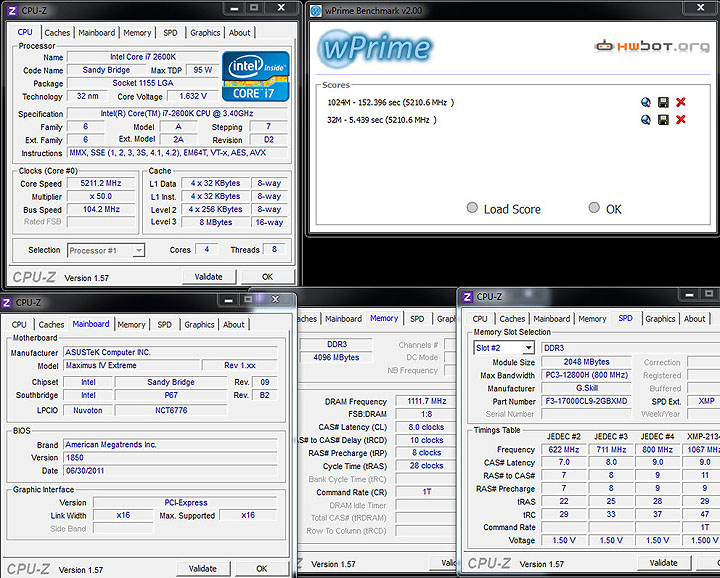The width and height of the screenshot is (720, 578).
Task: Click the Intel Core i7 logo
Action: (256, 76)
